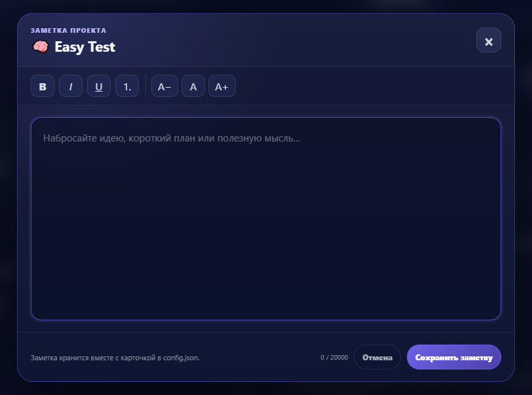
Task: Click the Сохранить заметку button
Action: point(454,357)
